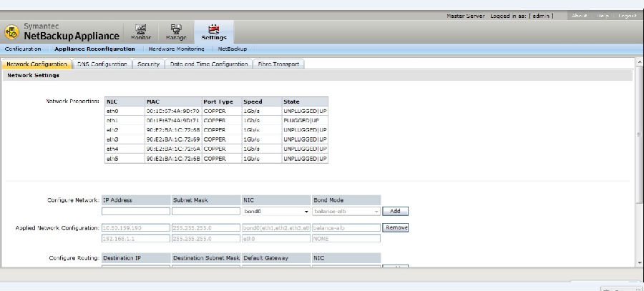
Task: Switch to Network Configuration tab
Action: click(37, 64)
